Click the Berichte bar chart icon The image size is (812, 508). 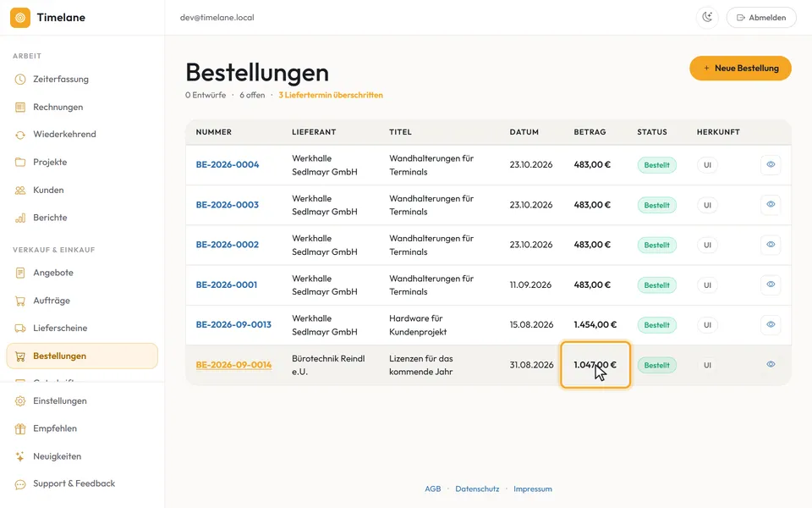tap(20, 218)
